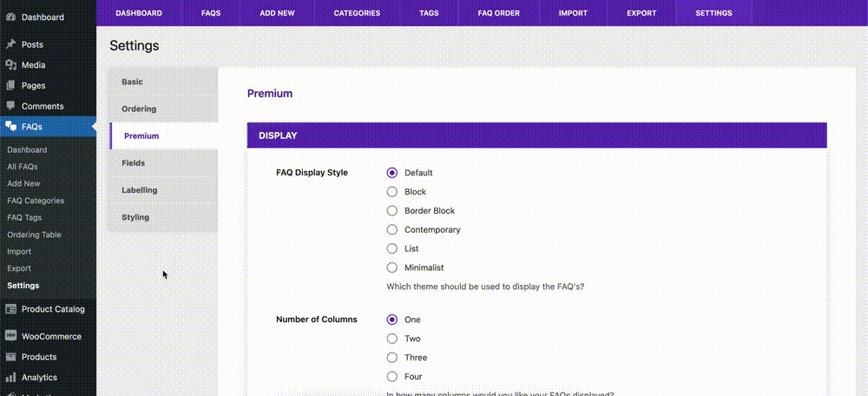Click the Dashboard gauge icon in sidebar
The width and height of the screenshot is (868, 396).
tap(10, 16)
